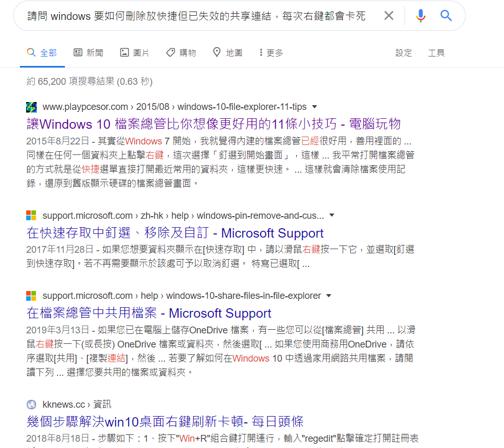Clear the search box with the X icon
This screenshot has height=448, width=504.
pyautogui.click(x=389, y=15)
